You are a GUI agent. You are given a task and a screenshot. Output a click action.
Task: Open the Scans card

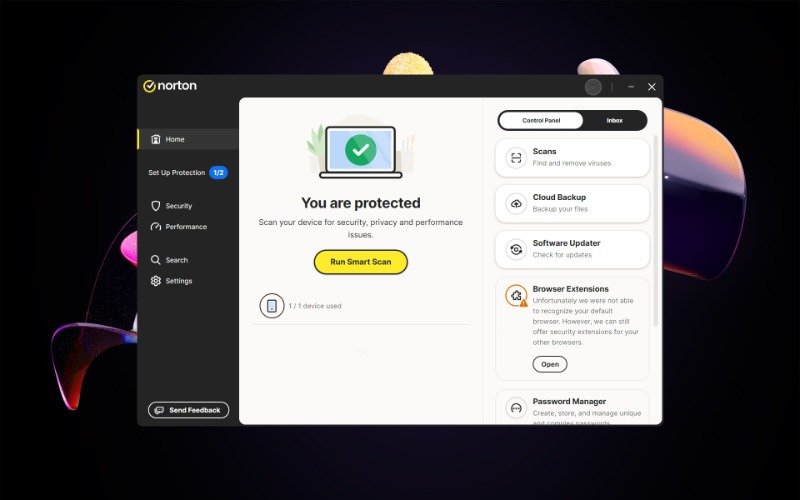click(572, 158)
